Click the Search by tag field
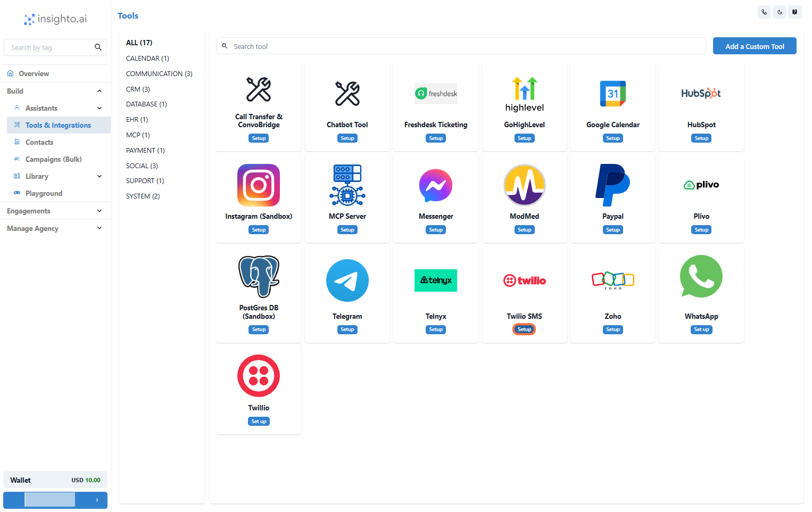The height and width of the screenshot is (512, 812). 55,47
